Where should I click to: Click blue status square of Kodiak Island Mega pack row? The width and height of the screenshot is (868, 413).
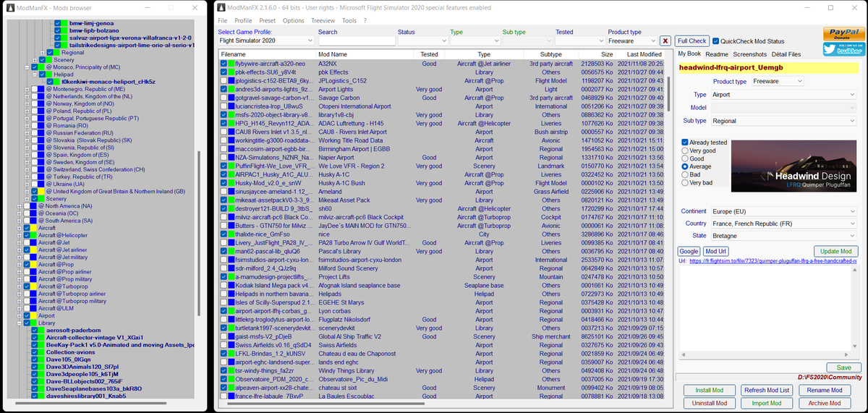tap(231, 285)
